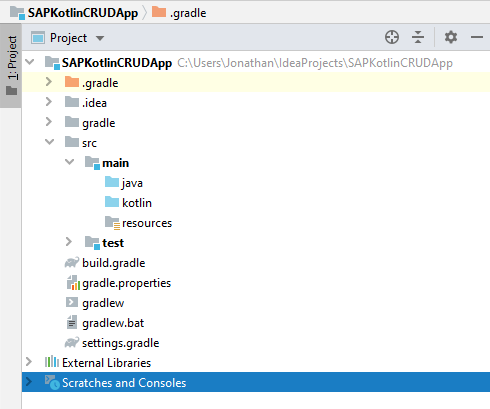Expand the test folder chevron
This screenshot has width=490, height=409.
(69, 242)
